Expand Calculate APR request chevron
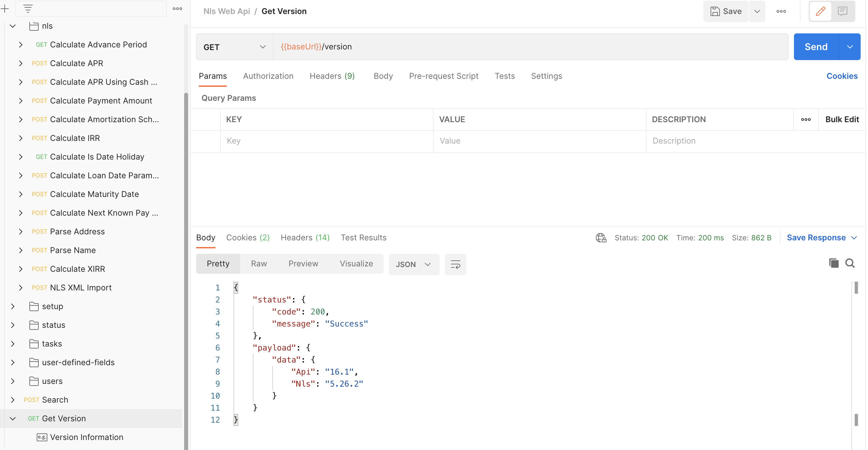 click(21, 63)
